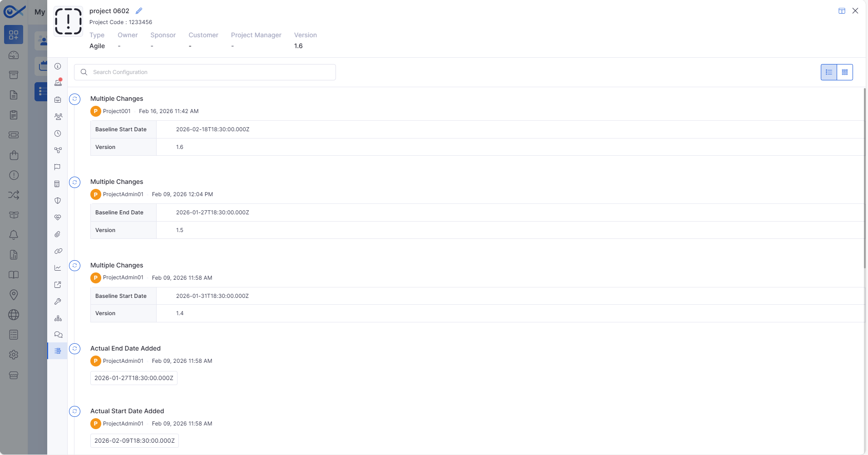Open the wrench settings icon in sidebar
The height and width of the screenshot is (455, 868).
pos(58,302)
